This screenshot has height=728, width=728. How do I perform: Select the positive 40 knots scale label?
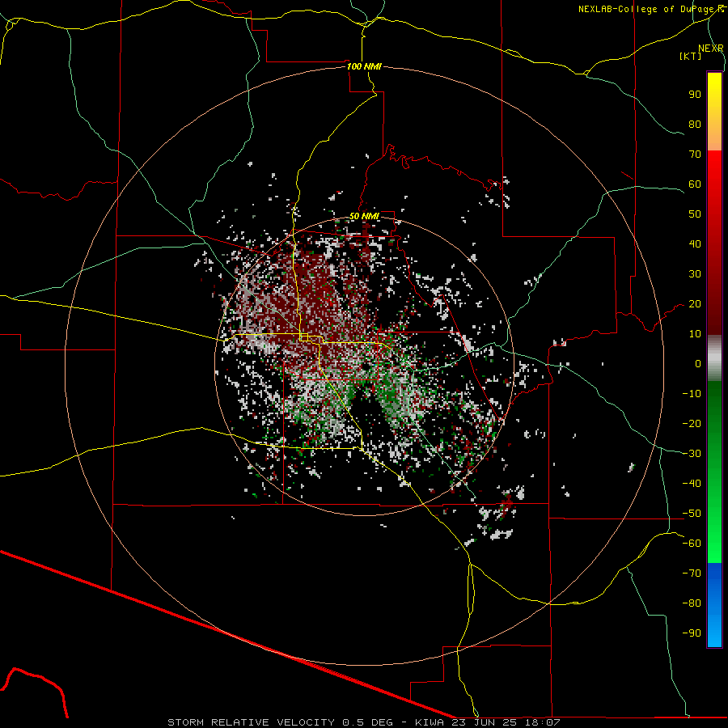[695, 243]
